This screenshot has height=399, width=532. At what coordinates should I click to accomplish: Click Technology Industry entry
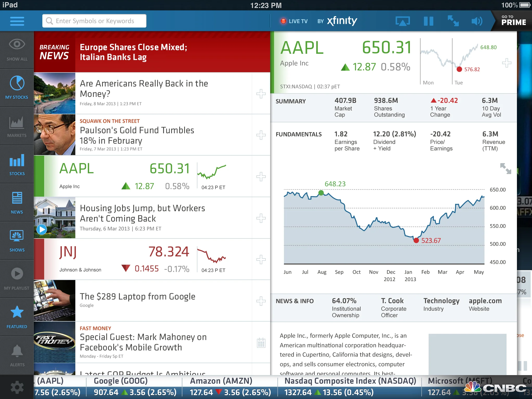[x=441, y=304]
